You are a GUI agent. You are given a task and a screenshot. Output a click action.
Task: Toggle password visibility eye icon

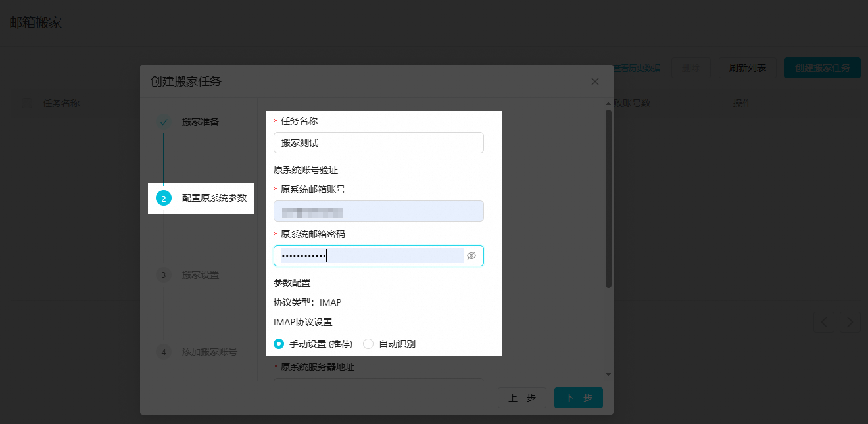[471, 256]
